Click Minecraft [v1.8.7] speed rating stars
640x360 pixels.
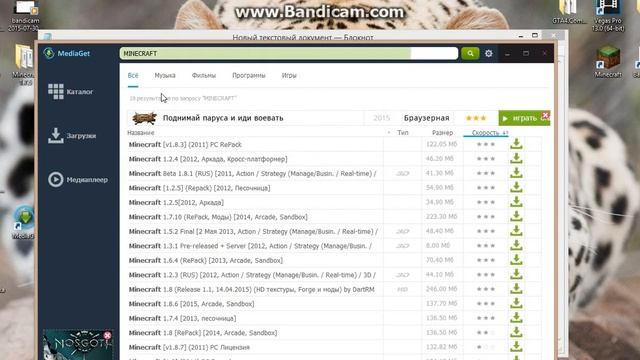click(486, 347)
